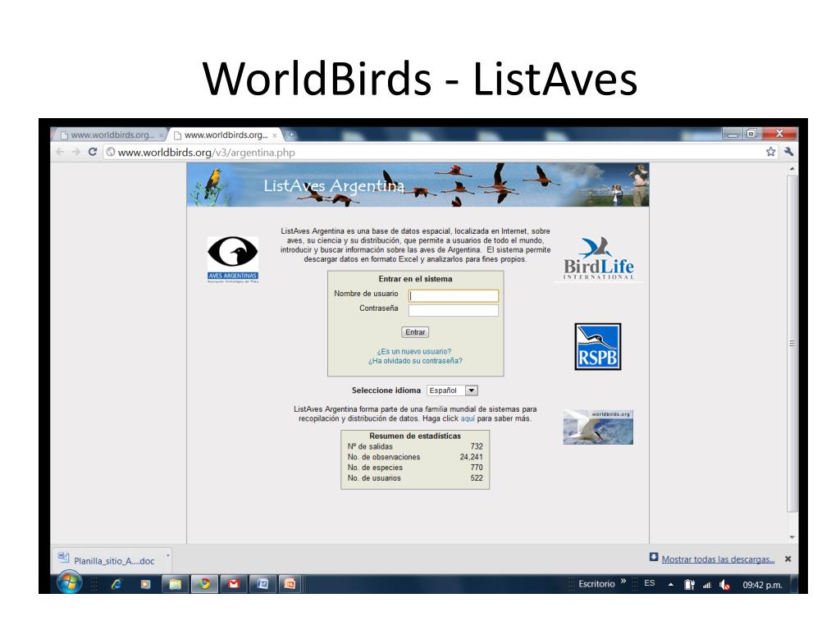
Task: Maximize the Chrome window
Action: (751, 134)
